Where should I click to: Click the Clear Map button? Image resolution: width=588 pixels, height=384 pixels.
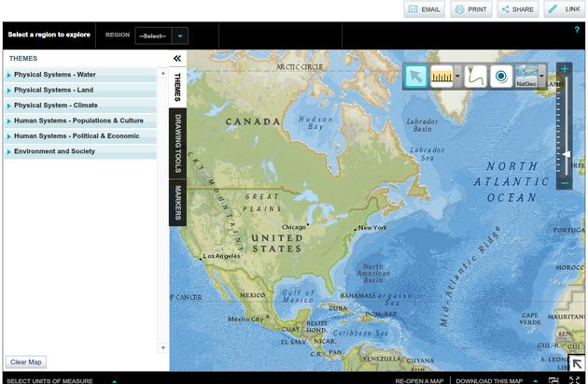click(x=26, y=362)
